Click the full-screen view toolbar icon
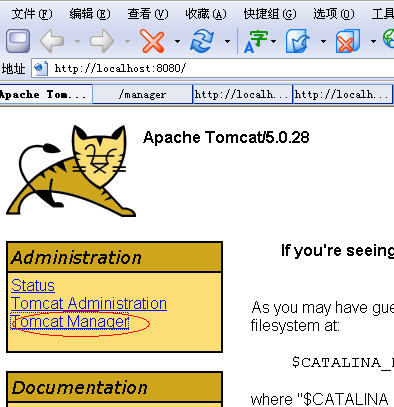This screenshot has width=394, height=407. [18, 41]
